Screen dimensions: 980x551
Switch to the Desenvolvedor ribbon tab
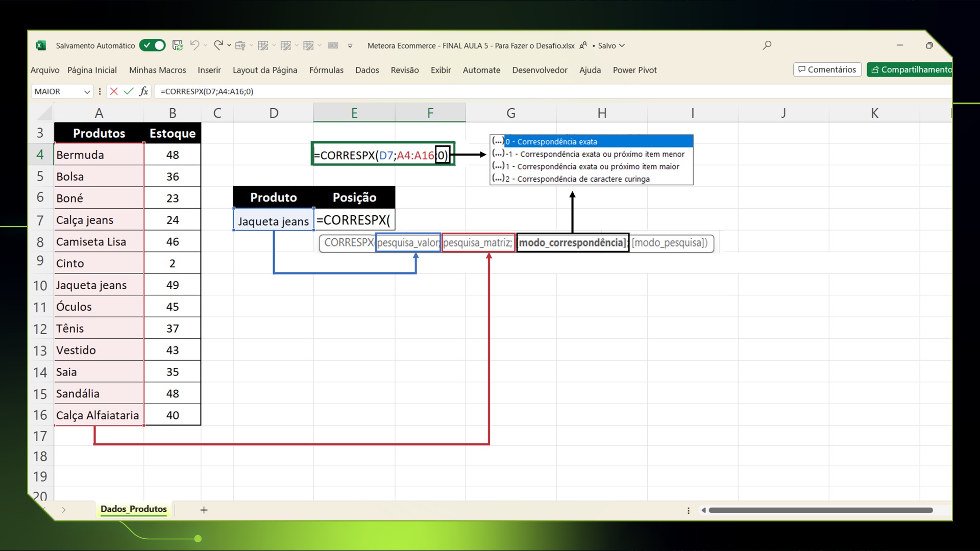click(x=540, y=70)
